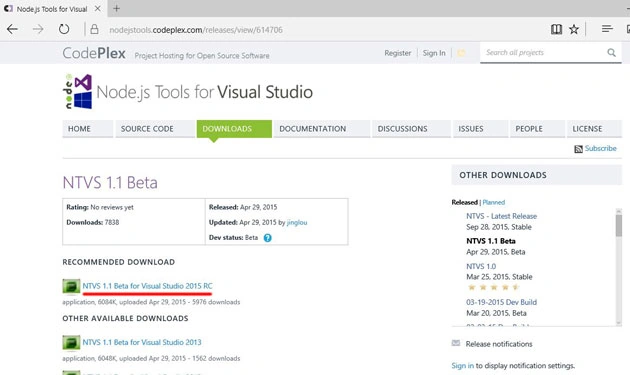The image size is (630, 375).
Task: Add page to favorites star icon
Action: [574, 29]
